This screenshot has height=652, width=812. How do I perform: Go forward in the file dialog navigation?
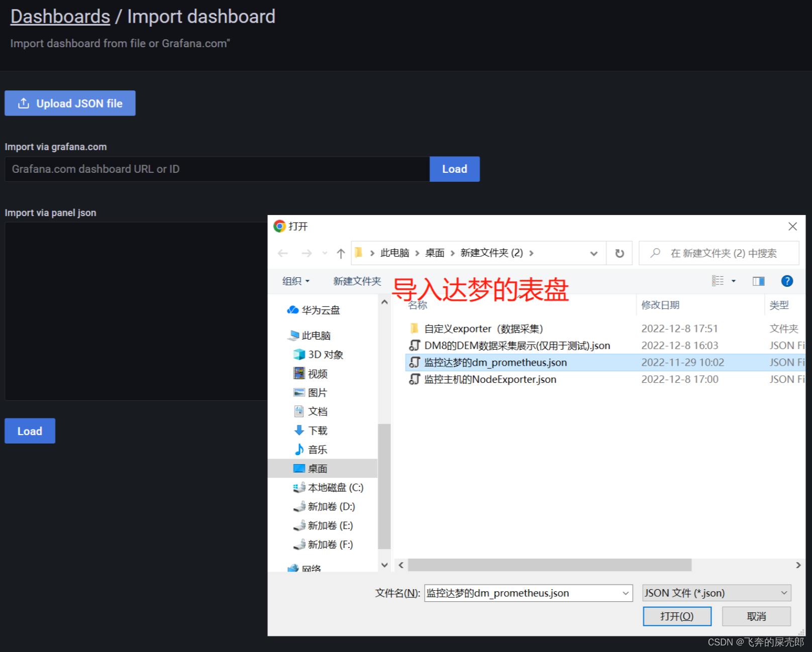pos(307,253)
